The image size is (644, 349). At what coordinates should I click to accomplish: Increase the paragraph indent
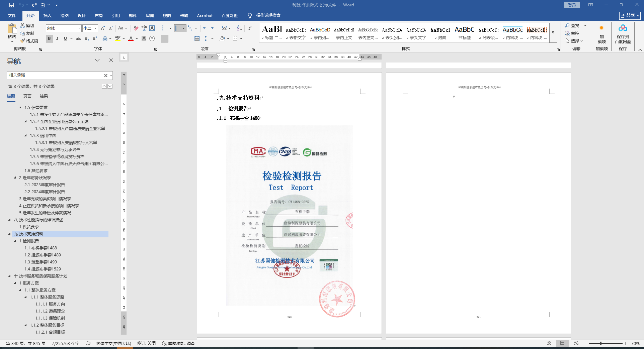click(214, 28)
